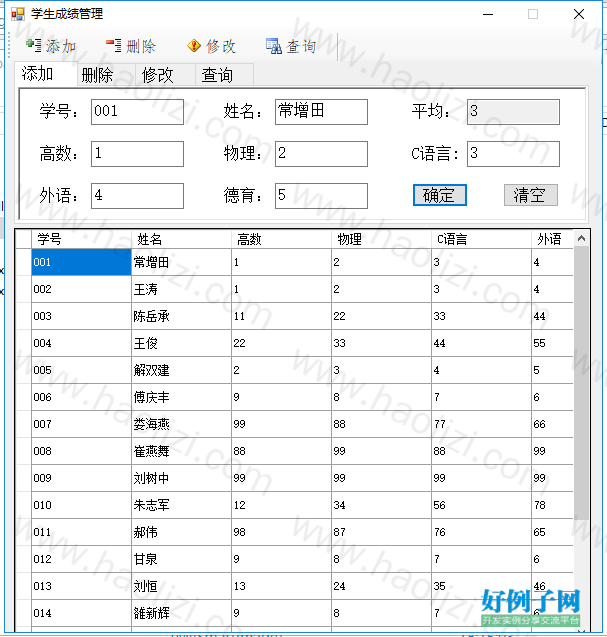Viewport: 607px width, 637px height.
Task: Click the name cell 常增田 in grid
Action: click(x=181, y=262)
